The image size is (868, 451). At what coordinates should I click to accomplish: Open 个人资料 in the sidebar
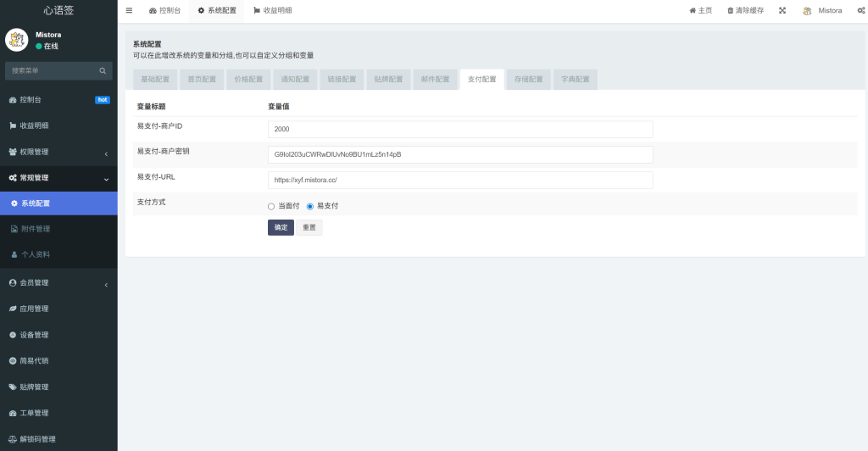coord(58,254)
